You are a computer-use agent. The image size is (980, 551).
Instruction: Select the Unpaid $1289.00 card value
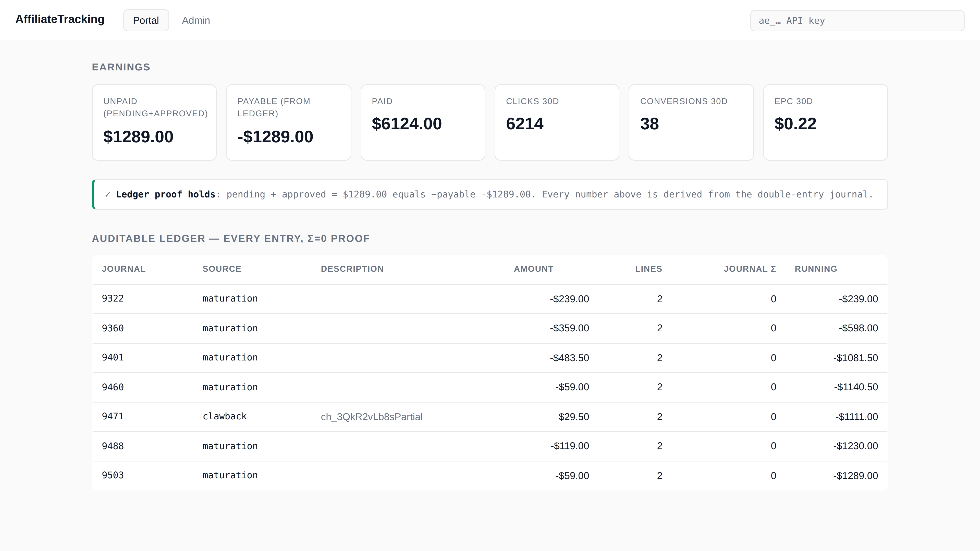pos(138,136)
